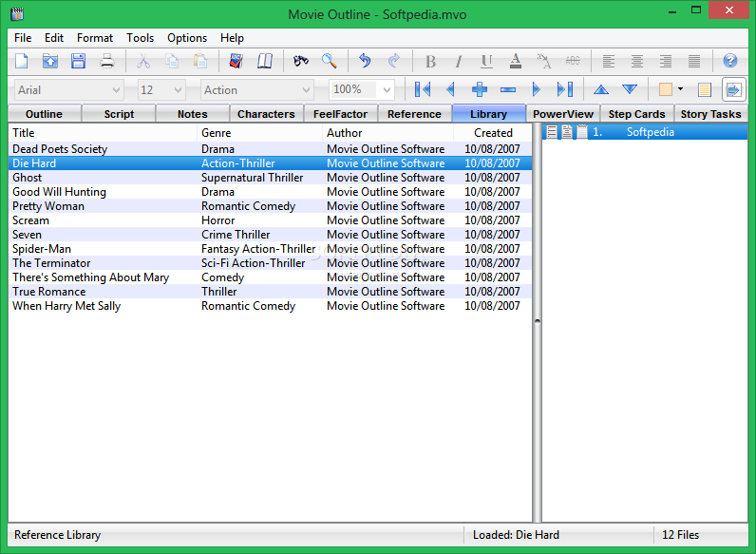The width and height of the screenshot is (756, 554).
Task: Click the blue plus add step icon
Action: point(480,89)
